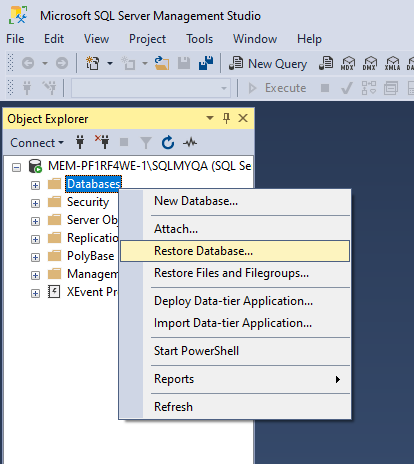Click the Disconnect icon in Object Explorer
The image size is (414, 464).
102,142
